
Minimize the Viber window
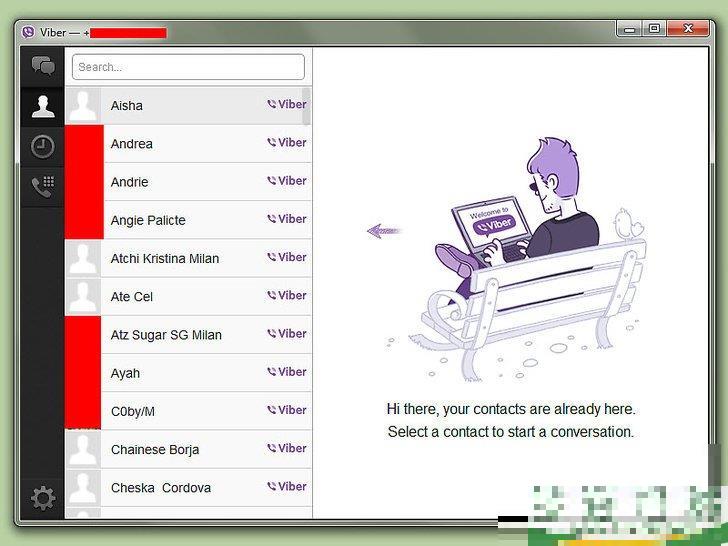(x=630, y=29)
